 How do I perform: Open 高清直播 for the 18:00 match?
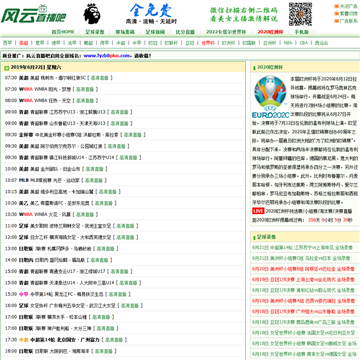(103, 351)
